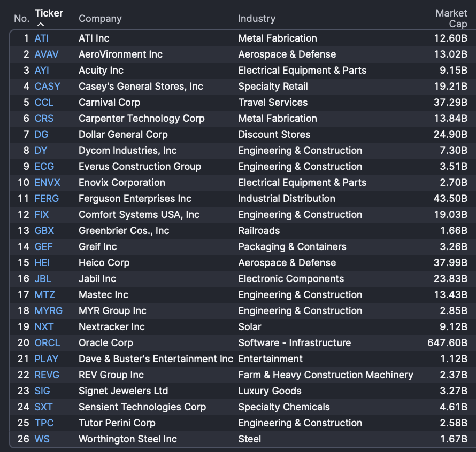Open the REVG ticker link

tap(47, 375)
